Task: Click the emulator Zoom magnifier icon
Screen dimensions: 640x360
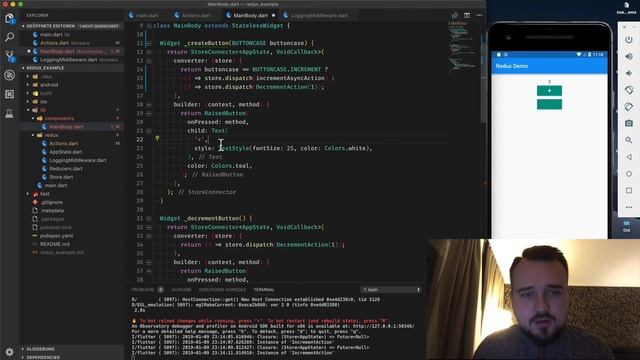Action: (629, 140)
